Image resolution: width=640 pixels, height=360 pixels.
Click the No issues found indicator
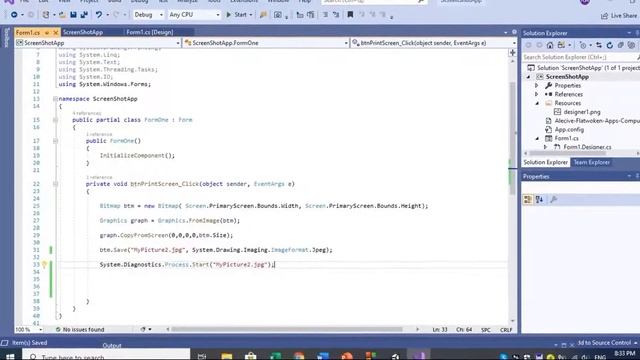pyautogui.click(x=80, y=329)
